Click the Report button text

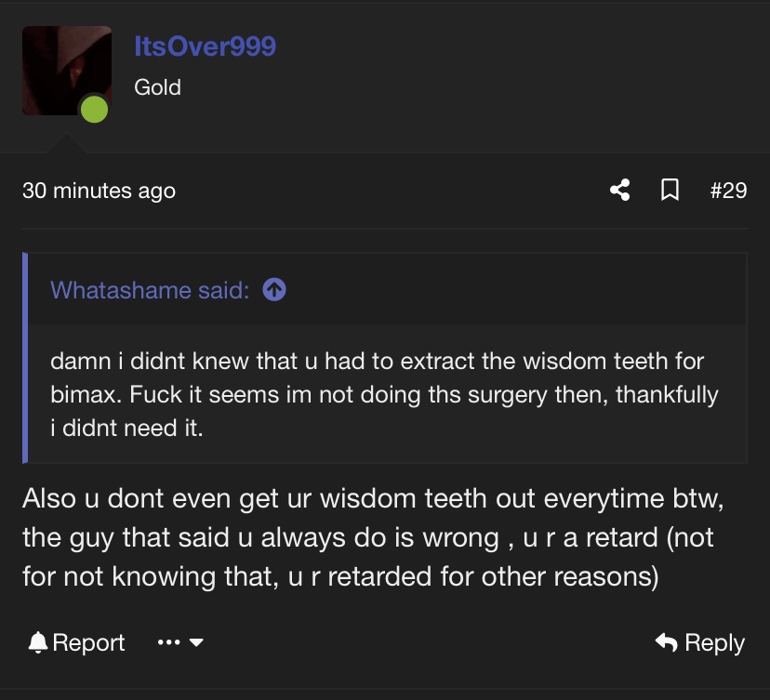tap(88, 642)
